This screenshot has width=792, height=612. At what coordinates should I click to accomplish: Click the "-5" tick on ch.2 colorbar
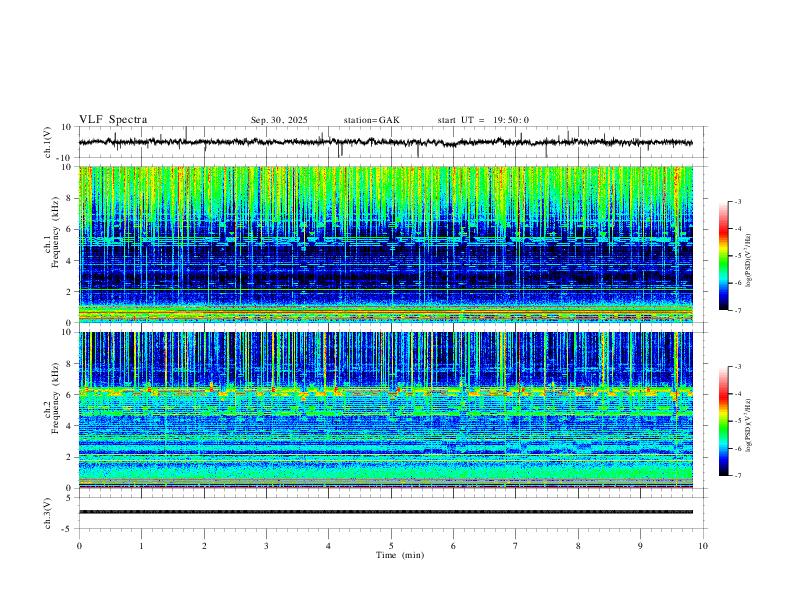click(x=737, y=421)
